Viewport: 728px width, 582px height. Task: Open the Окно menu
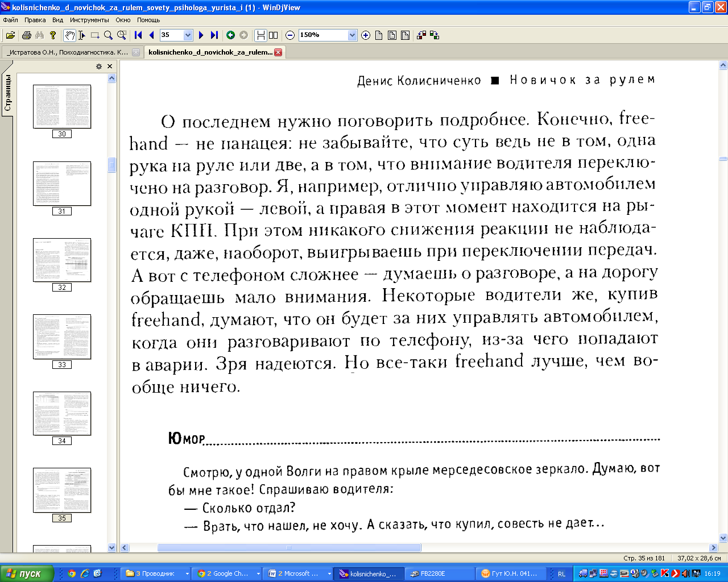tap(123, 20)
